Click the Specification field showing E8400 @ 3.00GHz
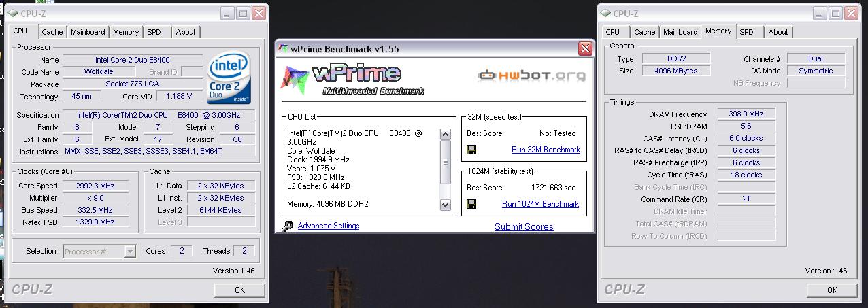This screenshot has width=868, height=308. pyautogui.click(x=159, y=115)
